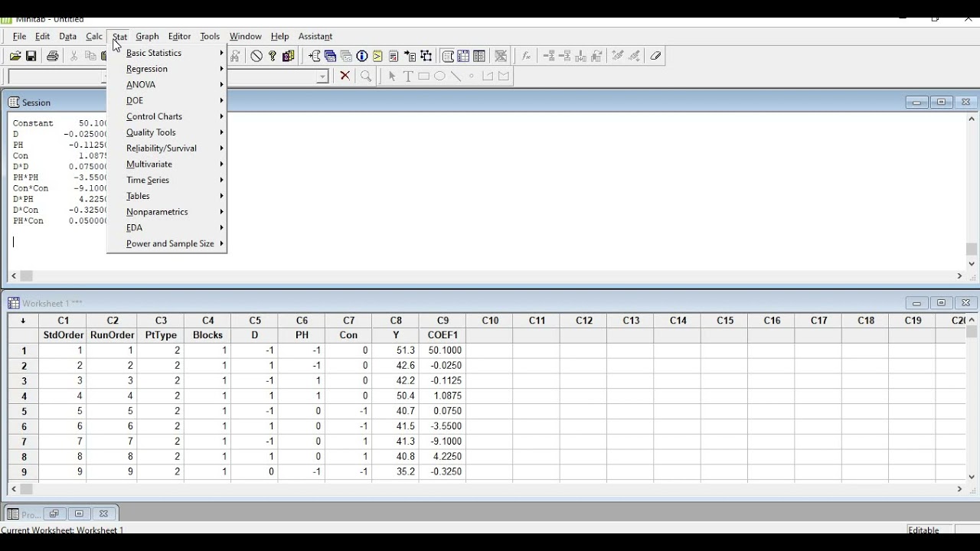Open the StatGuide toolbar icon
Image resolution: width=980 pixels, height=551 pixels.
click(288, 56)
